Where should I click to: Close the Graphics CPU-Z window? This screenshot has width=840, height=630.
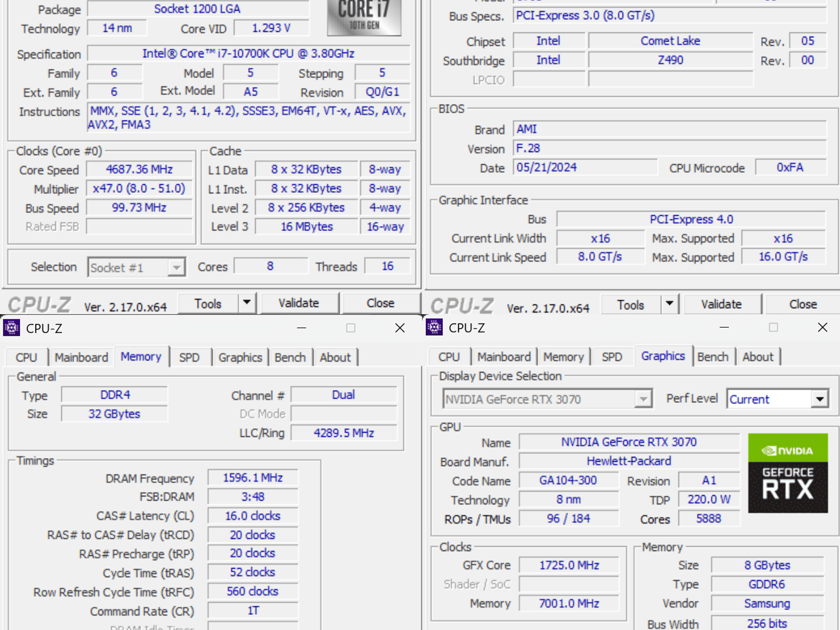[x=822, y=327]
